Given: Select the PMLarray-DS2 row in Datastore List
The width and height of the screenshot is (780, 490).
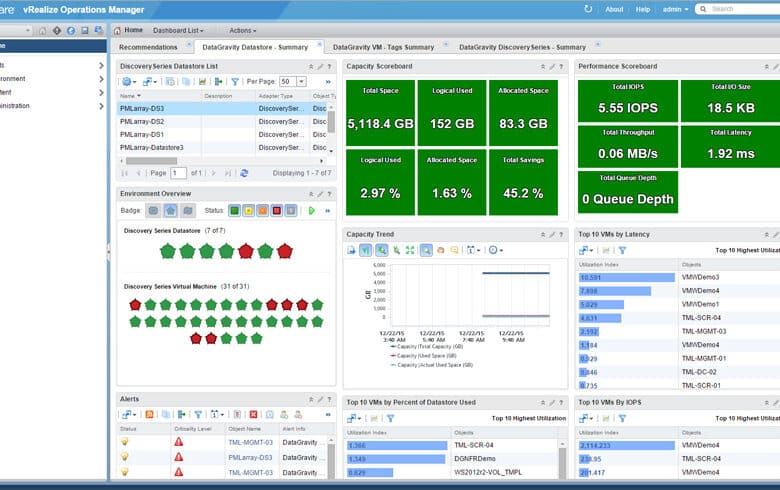Looking at the screenshot, I should tap(222, 121).
